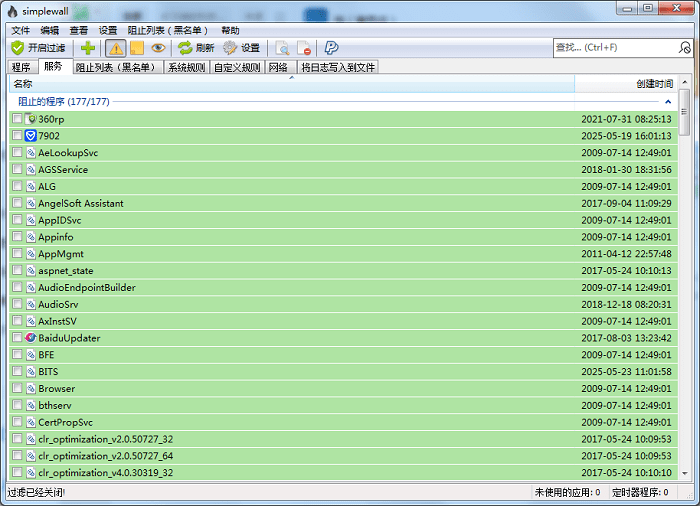
Task: Open the log viewer magnifier page icon
Action: [x=282, y=48]
